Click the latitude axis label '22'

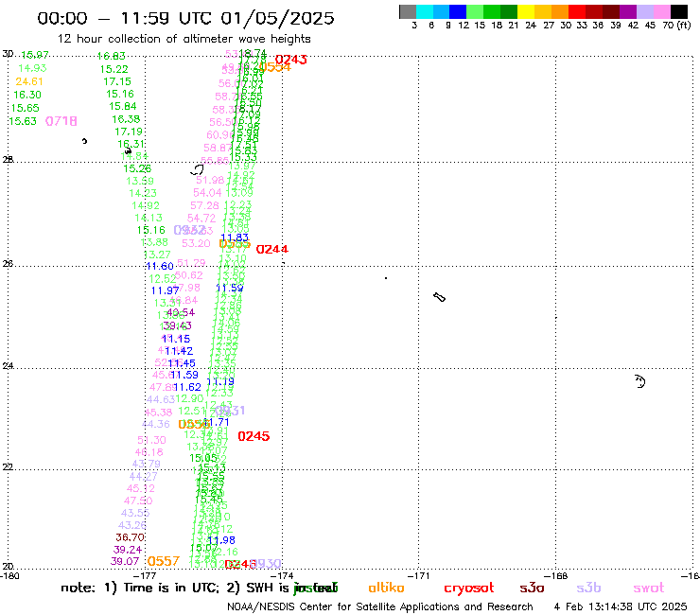tap(8, 467)
